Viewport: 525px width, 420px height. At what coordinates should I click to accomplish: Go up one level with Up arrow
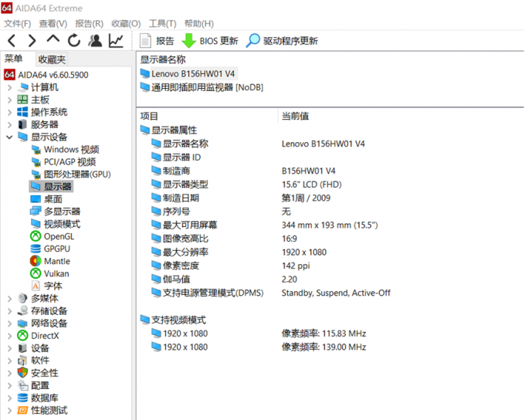click(52, 40)
